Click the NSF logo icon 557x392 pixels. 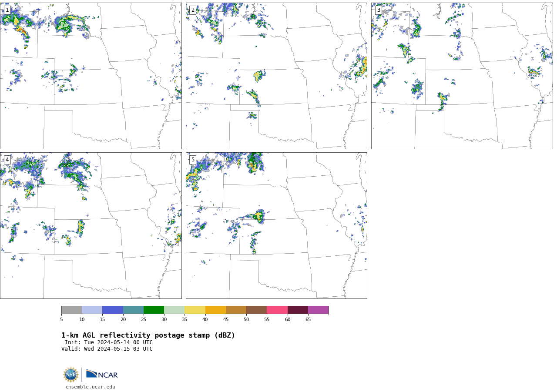tap(71, 375)
